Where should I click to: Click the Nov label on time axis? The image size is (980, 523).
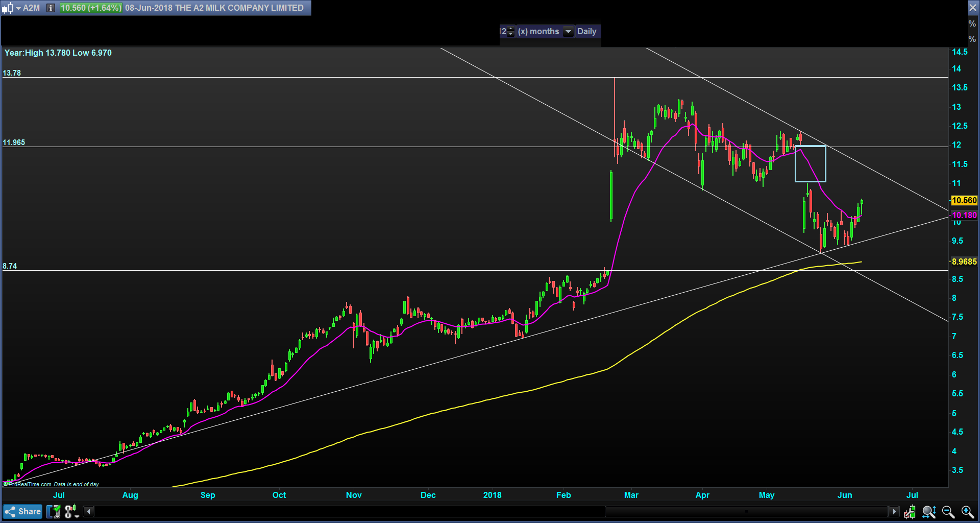click(x=354, y=495)
